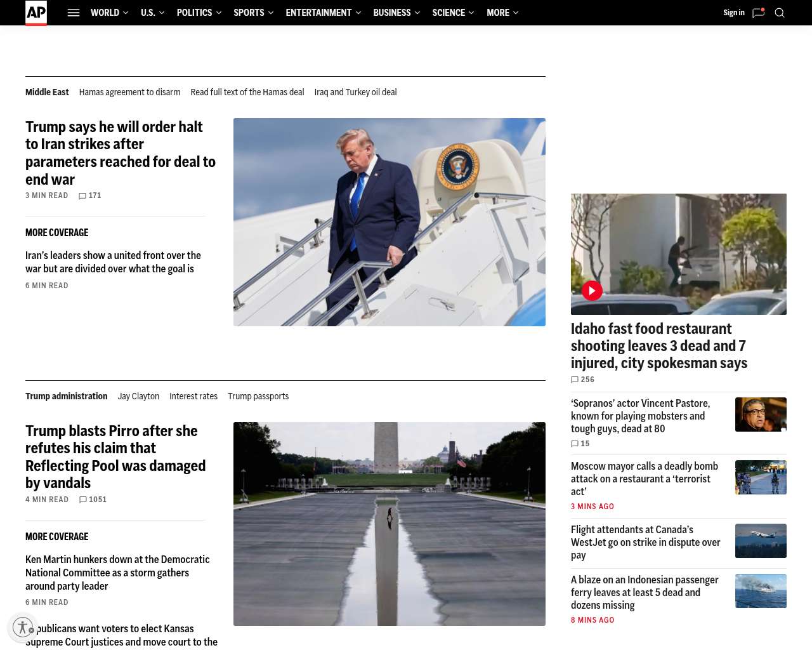
Task: Open the Interest rates topic link
Action: point(193,396)
